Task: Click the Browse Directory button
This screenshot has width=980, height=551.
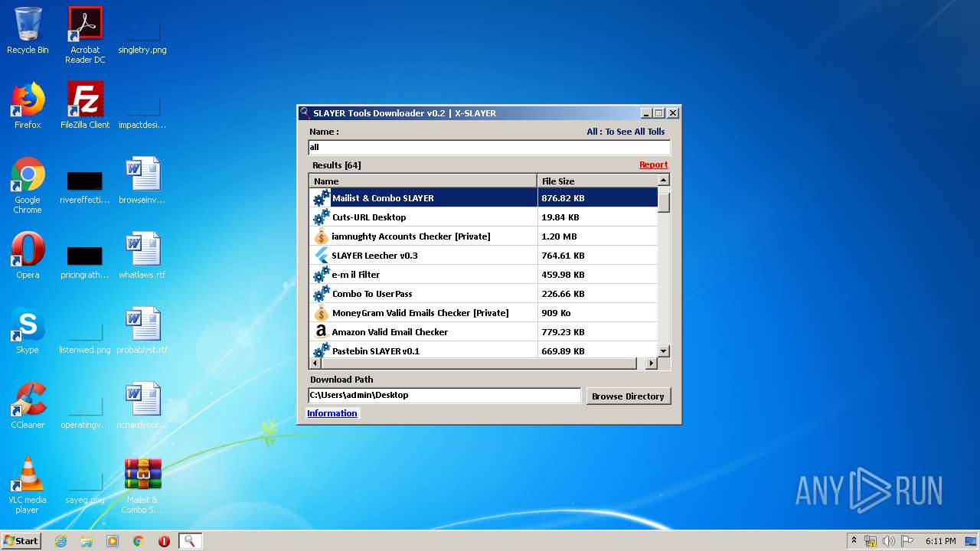Action: point(628,396)
